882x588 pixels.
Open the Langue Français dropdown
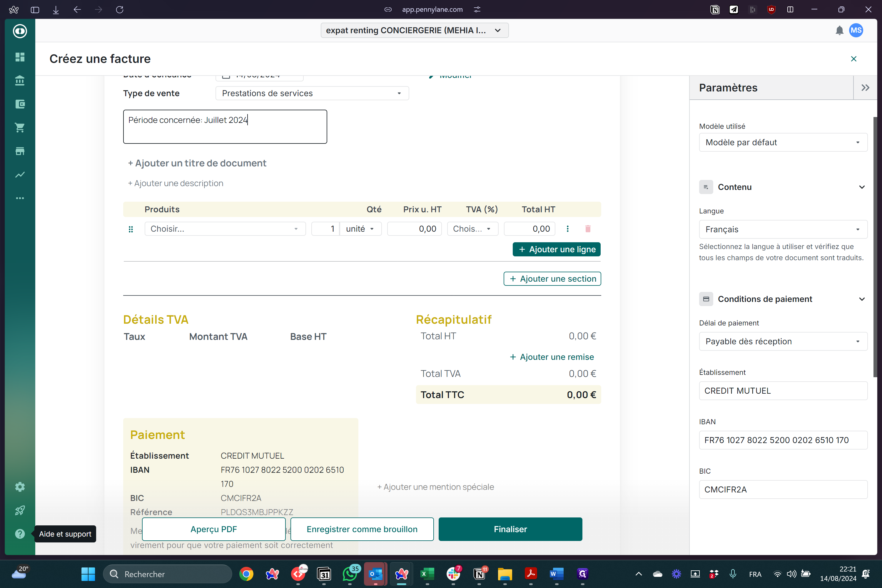click(783, 230)
